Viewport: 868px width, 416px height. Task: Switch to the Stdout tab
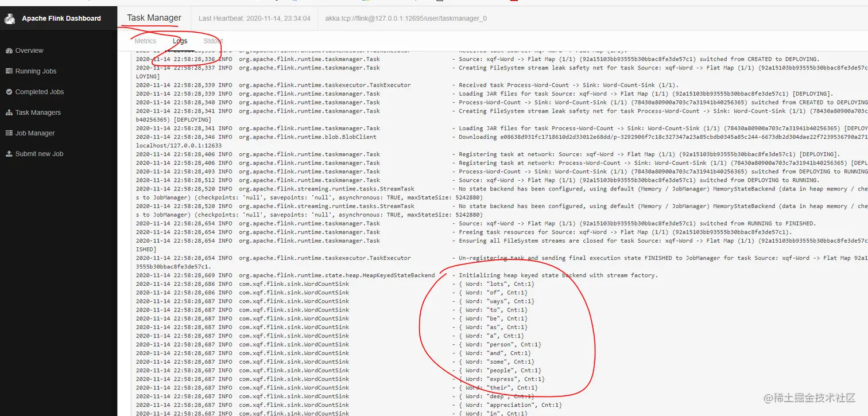tap(213, 41)
